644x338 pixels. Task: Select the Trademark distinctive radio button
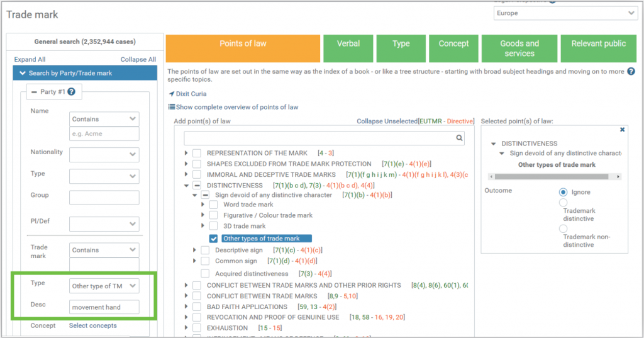(x=563, y=203)
